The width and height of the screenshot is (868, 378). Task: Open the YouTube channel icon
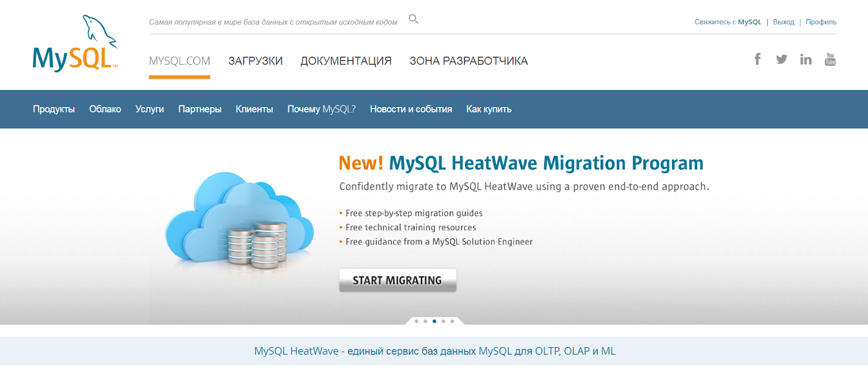830,59
